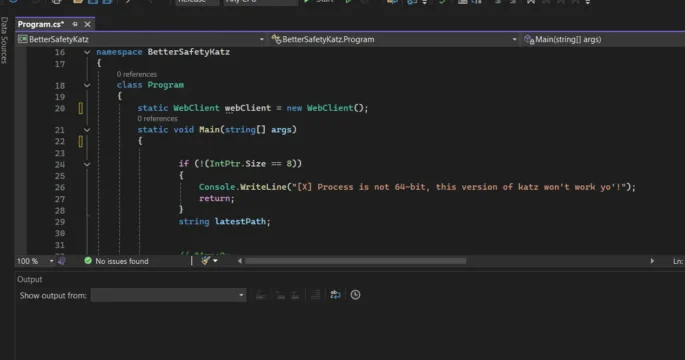Screen dimensions: 685x360
Task: Click the horizontal scrollbar right arrow
Action: [652, 261]
